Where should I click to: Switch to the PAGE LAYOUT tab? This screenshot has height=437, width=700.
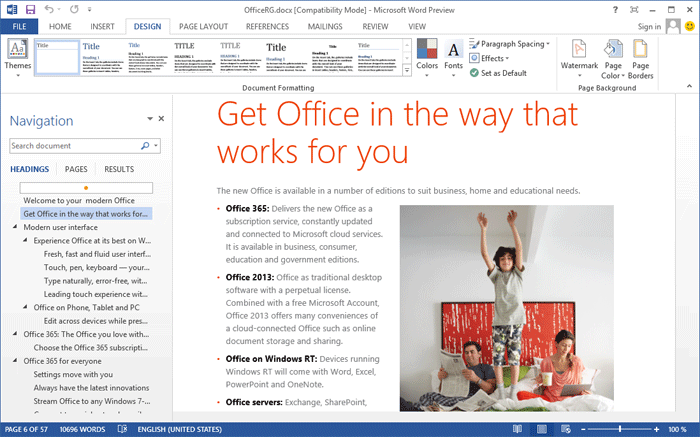204,26
